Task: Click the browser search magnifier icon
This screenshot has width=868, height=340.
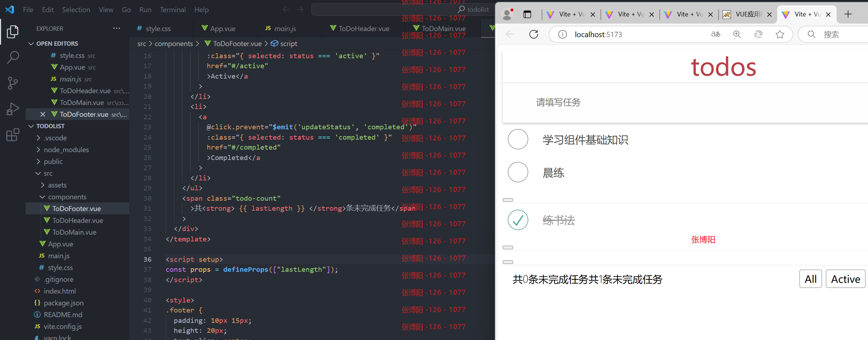Action: [x=811, y=34]
